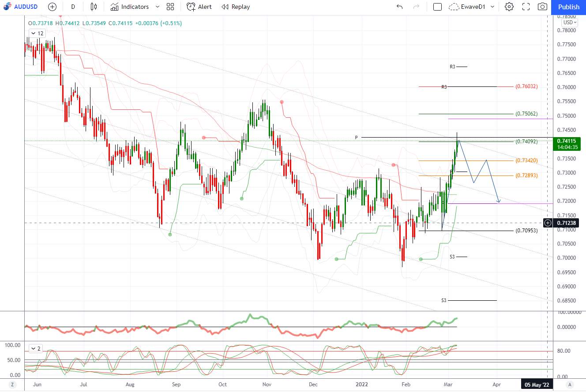Image resolution: width=586 pixels, height=392 pixels.
Task: Toggle auto scale A button
Action: point(570,385)
